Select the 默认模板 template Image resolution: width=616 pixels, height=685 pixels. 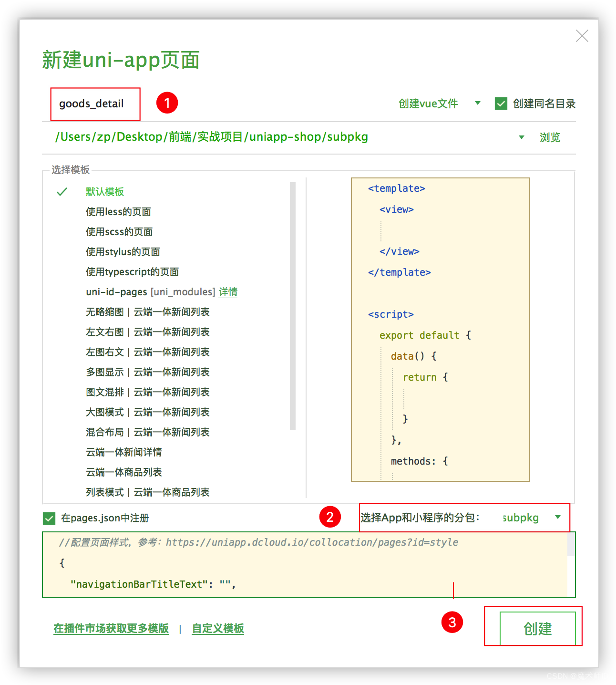tap(105, 192)
